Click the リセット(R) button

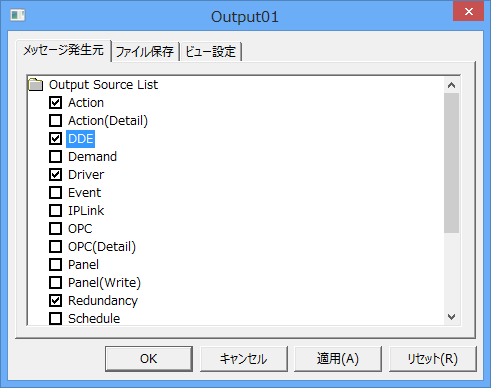coord(433,359)
